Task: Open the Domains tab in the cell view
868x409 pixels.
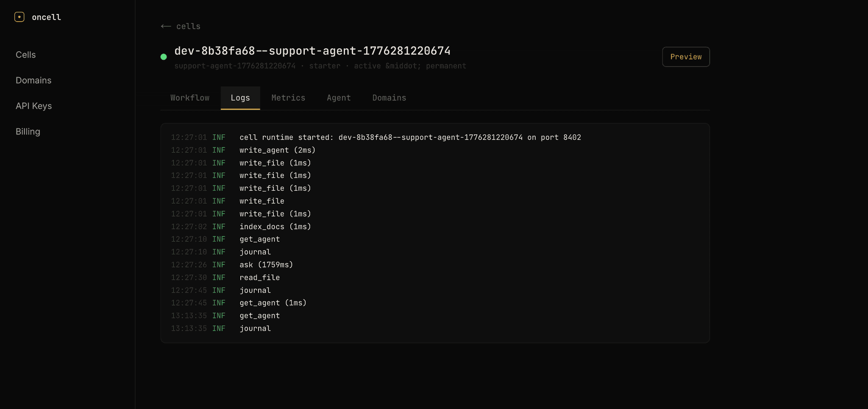Action: point(389,98)
